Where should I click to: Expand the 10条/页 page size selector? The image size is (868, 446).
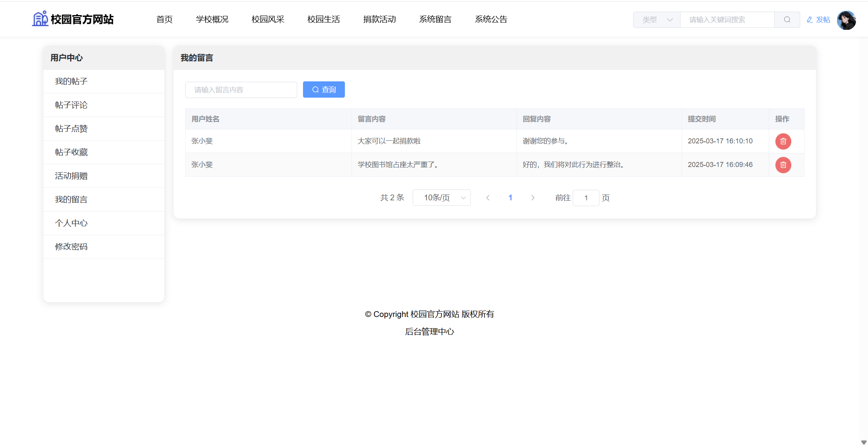pos(441,198)
